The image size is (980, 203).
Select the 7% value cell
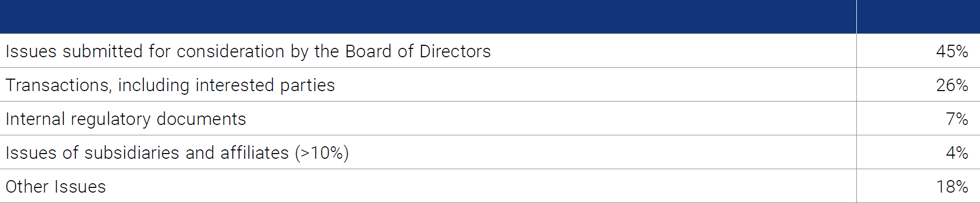(918, 119)
